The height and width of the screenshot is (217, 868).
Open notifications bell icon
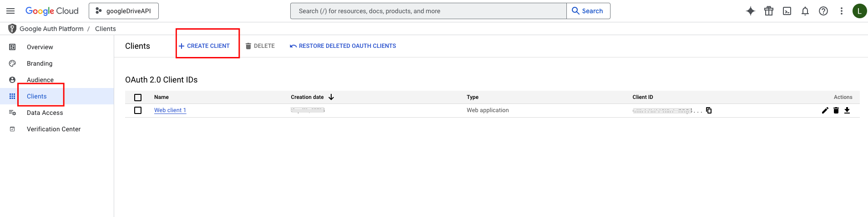[x=805, y=11]
